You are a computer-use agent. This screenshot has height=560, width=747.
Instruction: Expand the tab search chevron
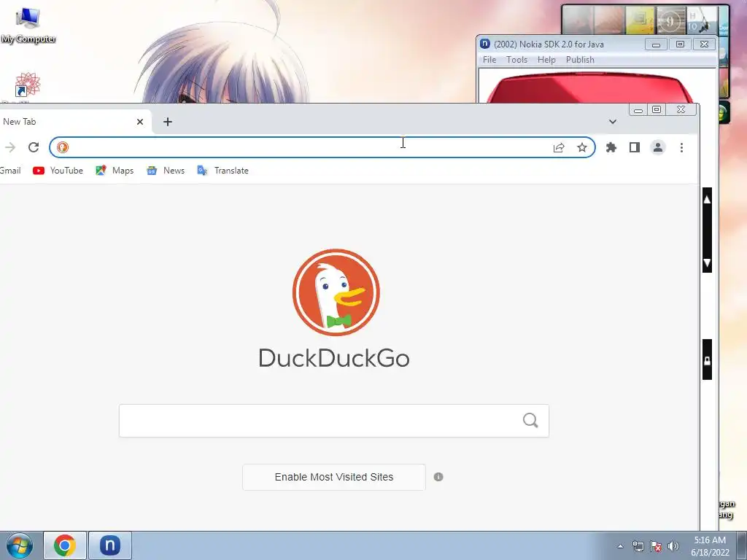click(x=613, y=122)
